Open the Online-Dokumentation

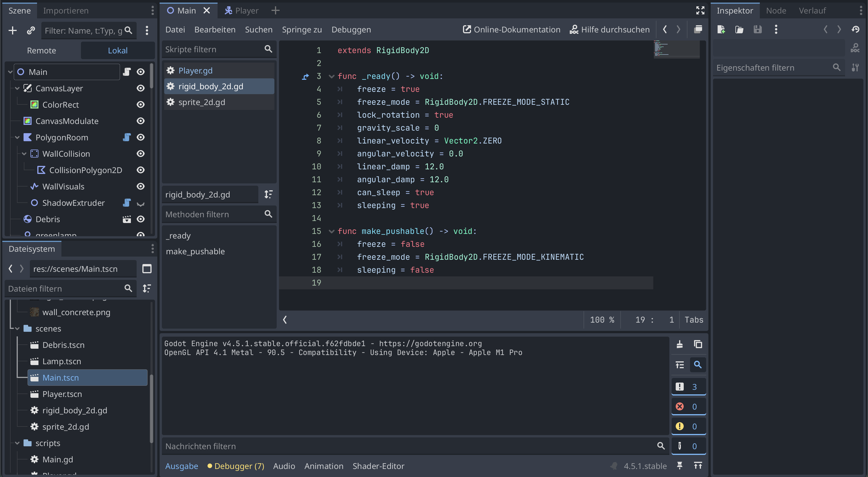[511, 29]
